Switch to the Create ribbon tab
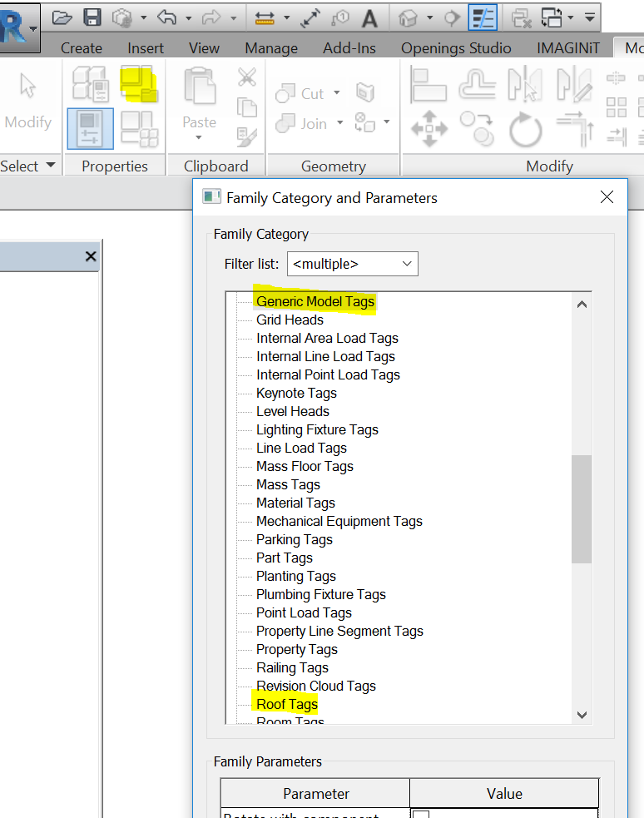Image resolution: width=644 pixels, height=818 pixels. pyautogui.click(x=82, y=48)
